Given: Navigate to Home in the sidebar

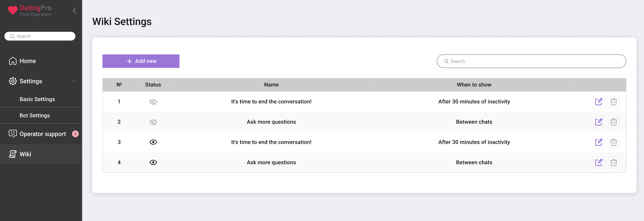Looking at the screenshot, I should (27, 61).
